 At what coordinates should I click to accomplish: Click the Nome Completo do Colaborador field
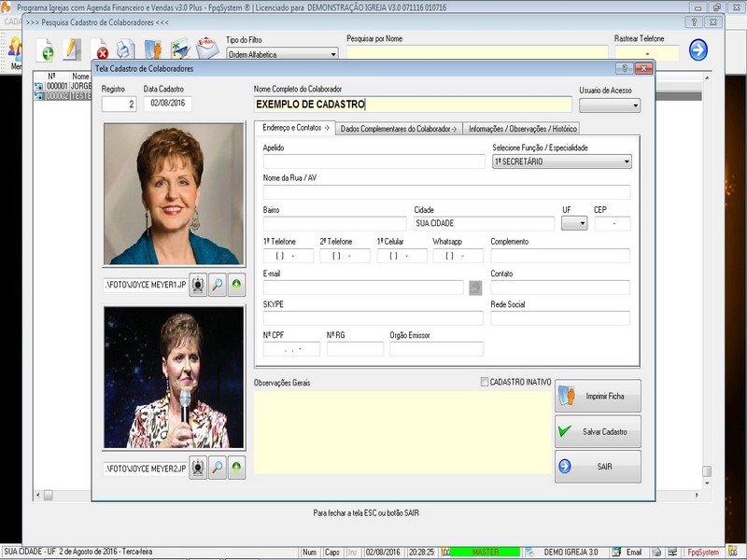pos(413,105)
